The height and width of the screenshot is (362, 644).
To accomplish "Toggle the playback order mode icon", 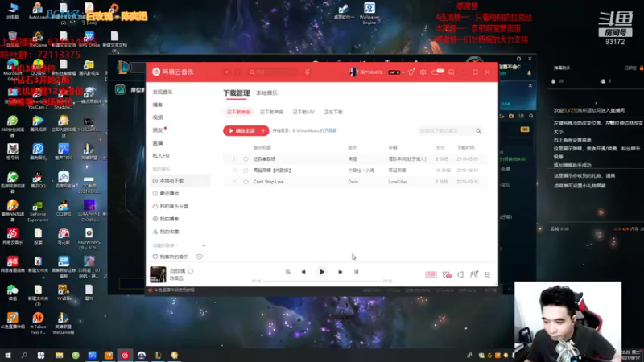I will [287, 272].
